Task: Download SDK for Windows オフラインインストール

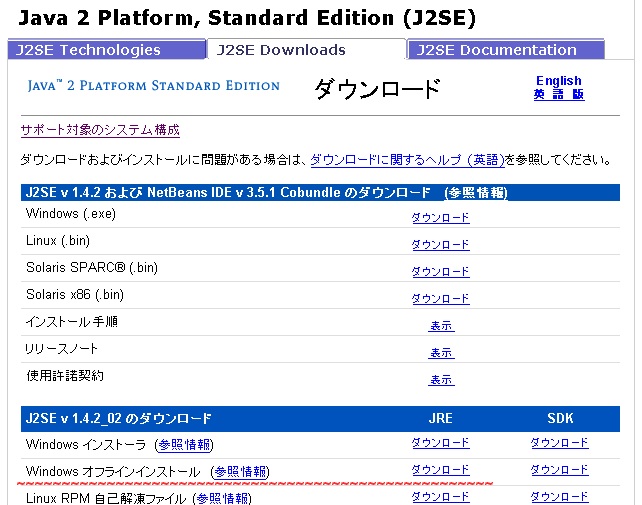Action: pyautogui.click(x=560, y=470)
